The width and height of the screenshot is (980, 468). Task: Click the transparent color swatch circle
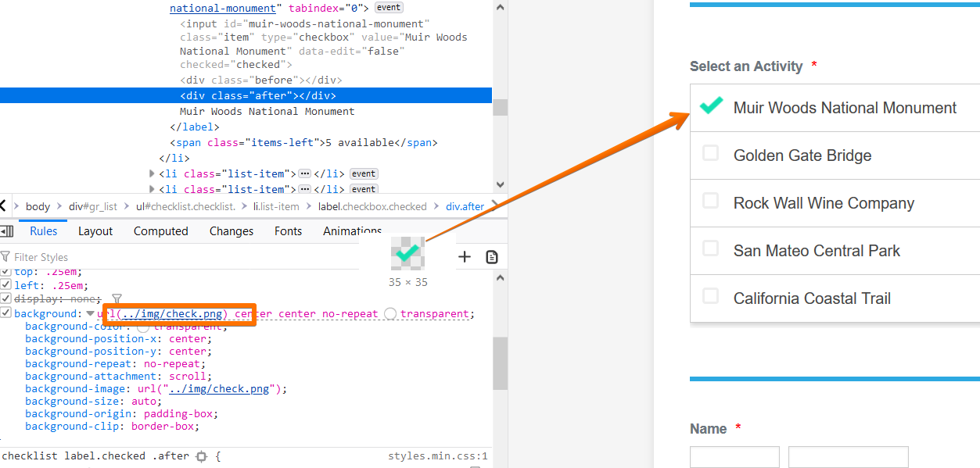pos(390,313)
